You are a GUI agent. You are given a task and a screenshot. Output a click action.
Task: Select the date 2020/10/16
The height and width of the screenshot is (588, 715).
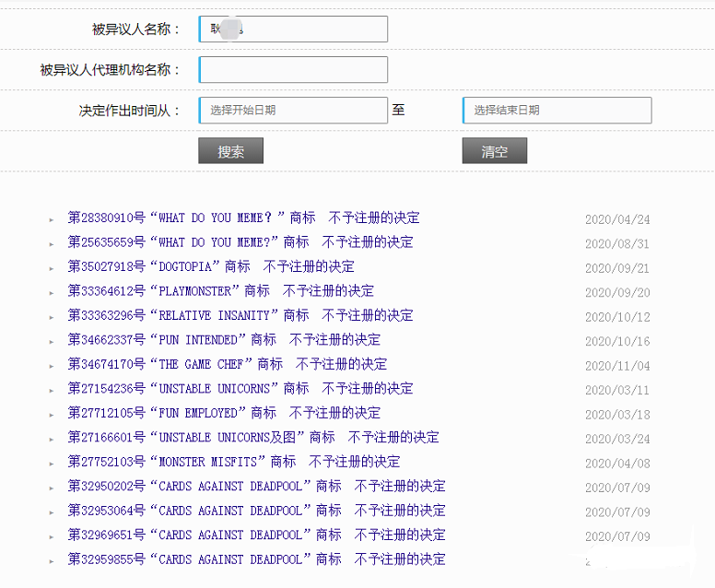point(617,342)
